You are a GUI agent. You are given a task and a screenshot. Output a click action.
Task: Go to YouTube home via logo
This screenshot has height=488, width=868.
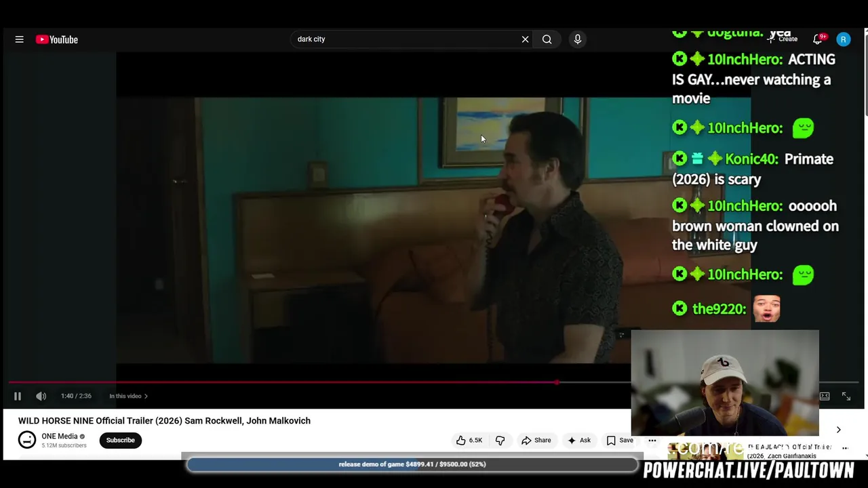(x=57, y=39)
